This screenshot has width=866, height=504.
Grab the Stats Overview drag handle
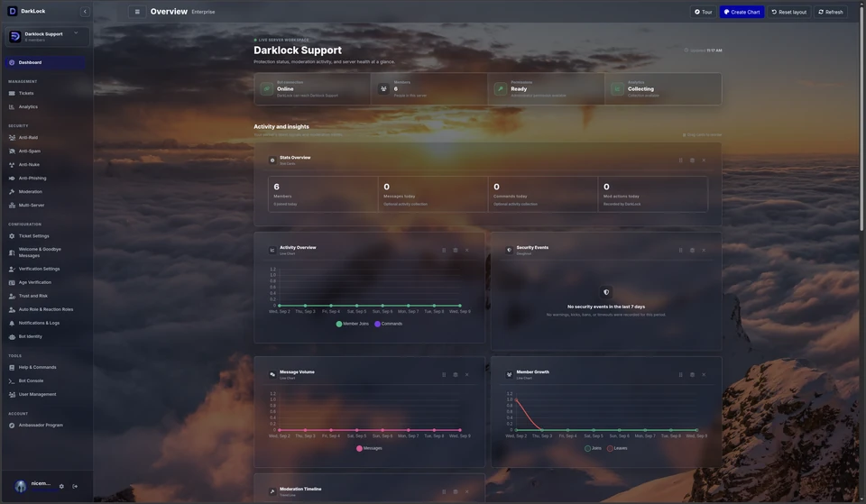(680, 160)
